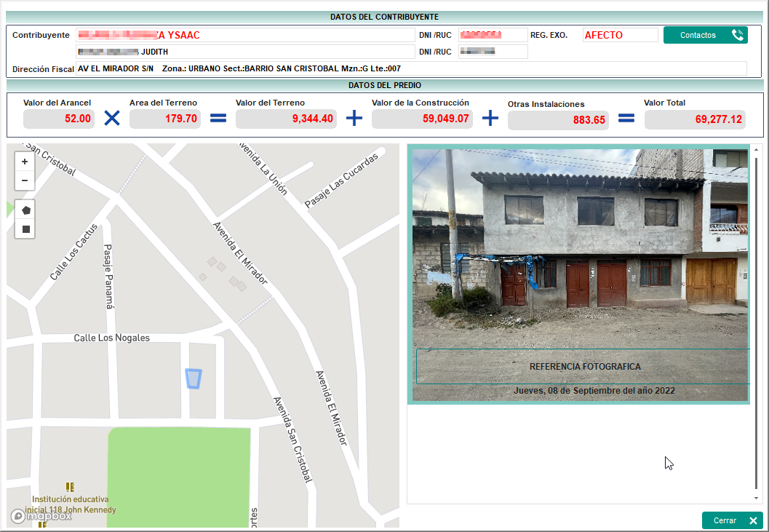Select the Otras Instalaciones value field

[x=558, y=120]
